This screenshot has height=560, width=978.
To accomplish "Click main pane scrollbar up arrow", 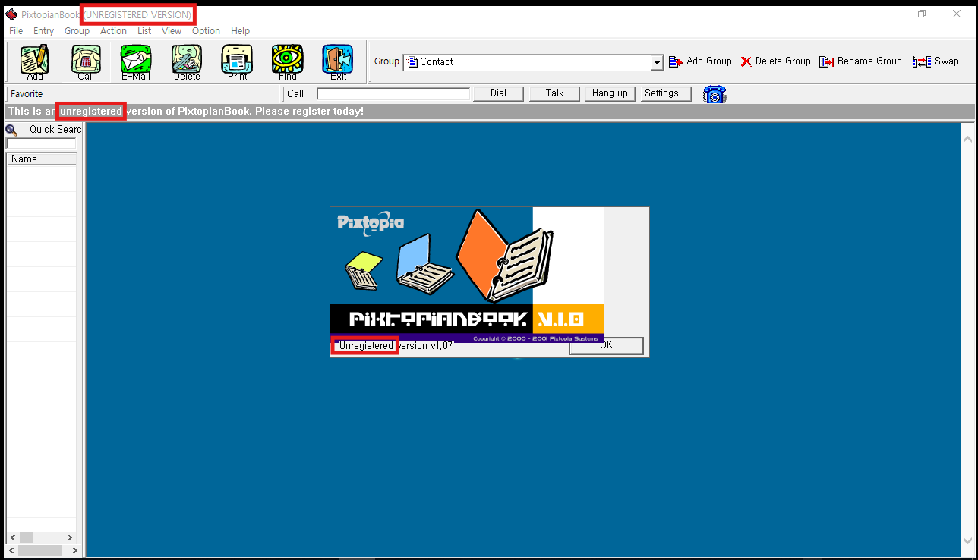I will (x=967, y=140).
